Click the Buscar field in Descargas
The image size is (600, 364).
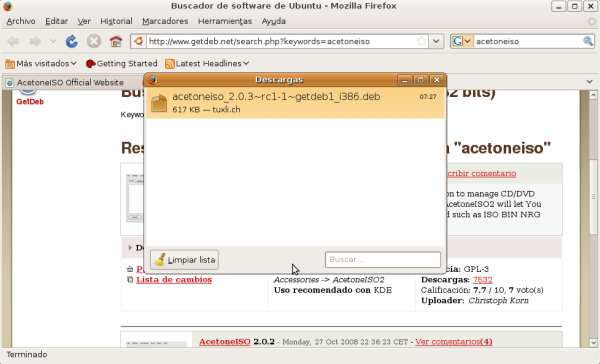383,260
